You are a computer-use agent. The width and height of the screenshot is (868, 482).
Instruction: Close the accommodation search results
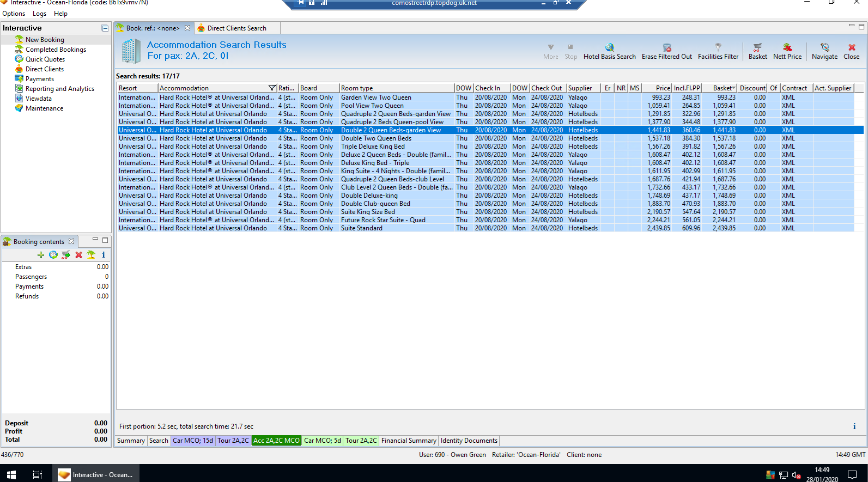851,51
